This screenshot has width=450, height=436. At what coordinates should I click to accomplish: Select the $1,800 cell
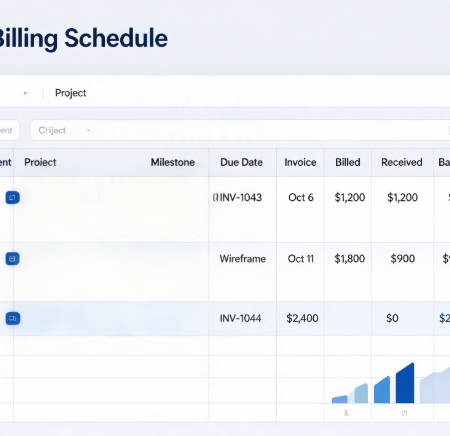[x=350, y=259]
